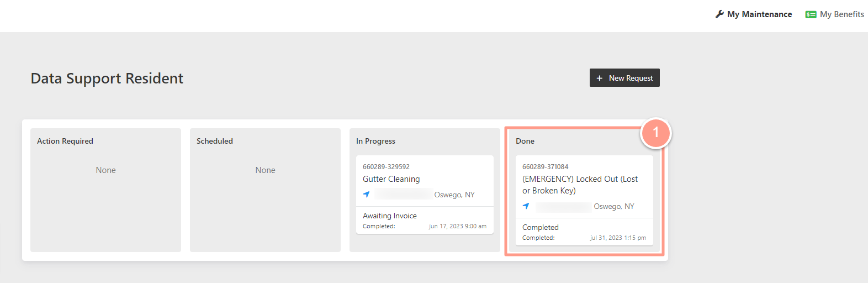Click the plus icon on New Request
Image resolution: width=868 pixels, height=283 pixels.
click(x=600, y=78)
